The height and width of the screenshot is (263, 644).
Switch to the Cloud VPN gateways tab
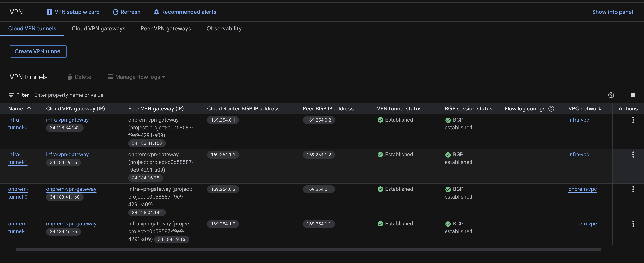point(98,28)
